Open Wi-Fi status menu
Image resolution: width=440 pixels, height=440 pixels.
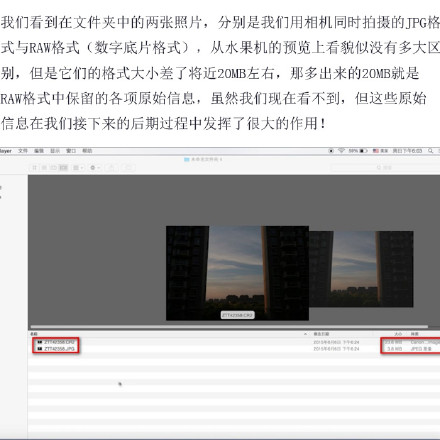341,151
